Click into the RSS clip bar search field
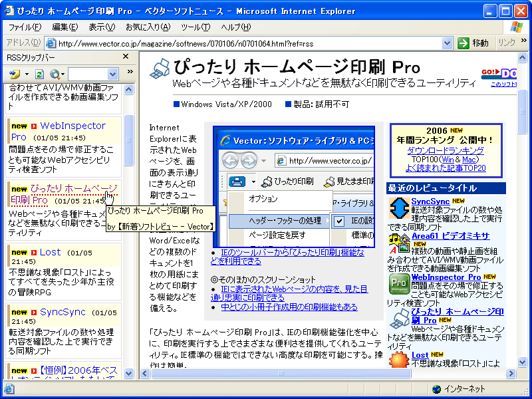 click(88, 74)
